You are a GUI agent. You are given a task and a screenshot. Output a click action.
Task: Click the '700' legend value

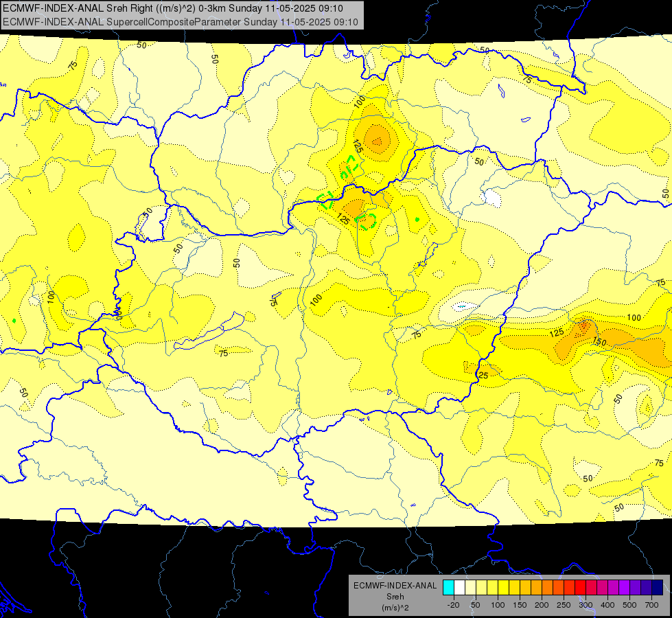651,605
